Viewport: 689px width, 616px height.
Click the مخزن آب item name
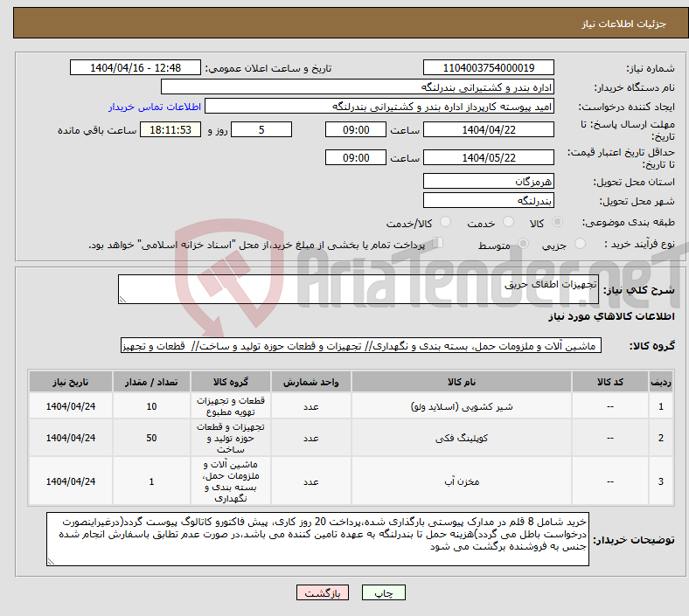(x=462, y=481)
